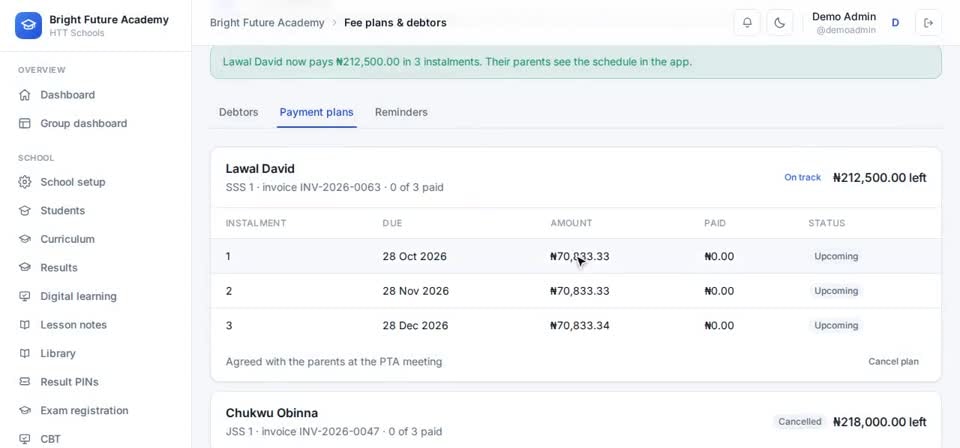Select the 28 Nov 2026 instalment row

576,291
